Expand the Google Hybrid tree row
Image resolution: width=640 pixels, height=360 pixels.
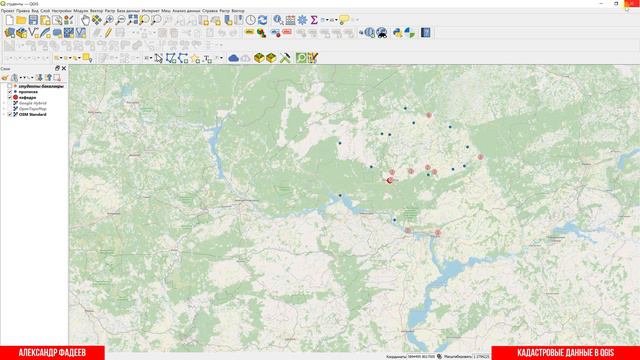pos(4,103)
